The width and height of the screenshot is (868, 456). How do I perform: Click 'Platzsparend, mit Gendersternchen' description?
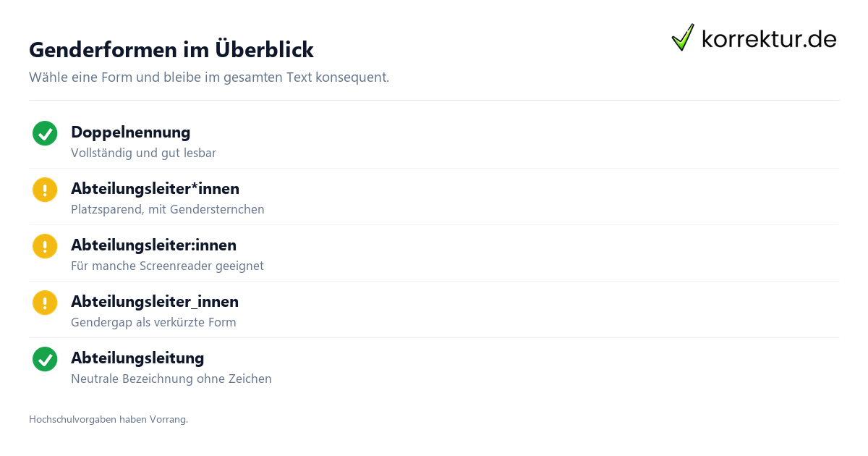[x=168, y=210]
